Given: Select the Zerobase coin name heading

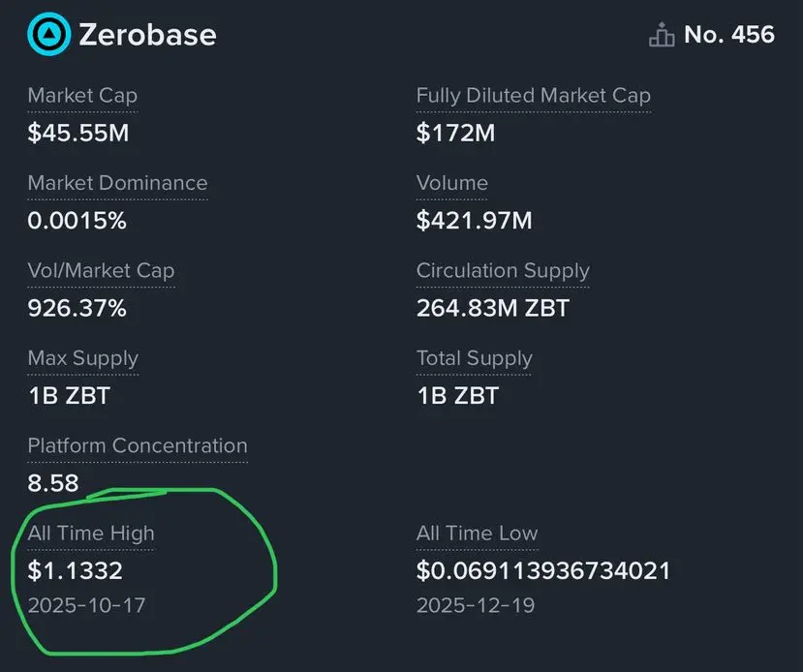Looking at the screenshot, I should pos(146,35).
